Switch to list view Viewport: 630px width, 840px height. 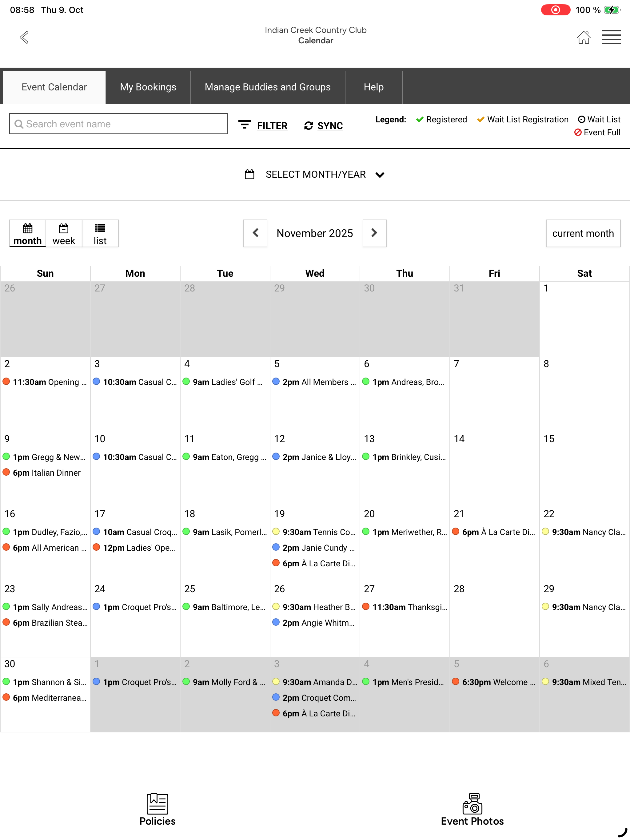coord(100,233)
